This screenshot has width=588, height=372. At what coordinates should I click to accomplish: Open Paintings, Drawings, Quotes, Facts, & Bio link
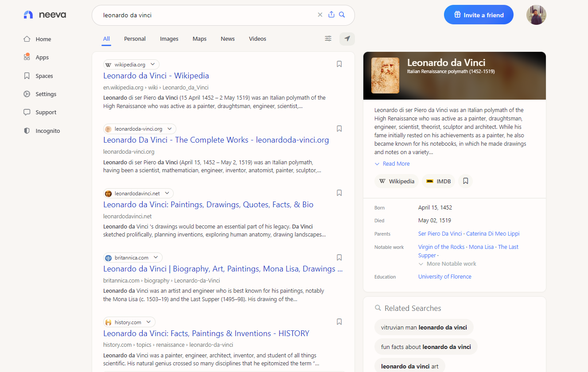pyautogui.click(x=208, y=204)
